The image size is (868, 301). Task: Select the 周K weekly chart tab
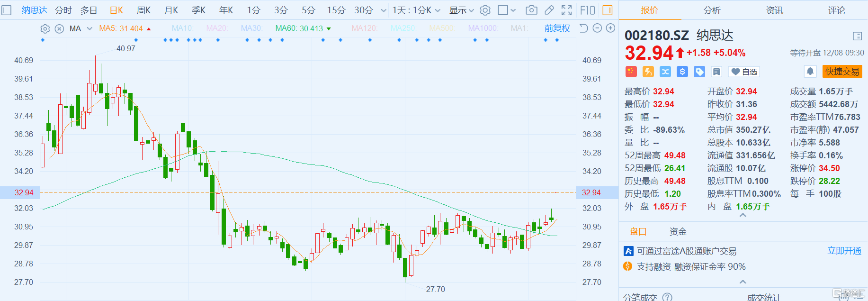tap(143, 10)
